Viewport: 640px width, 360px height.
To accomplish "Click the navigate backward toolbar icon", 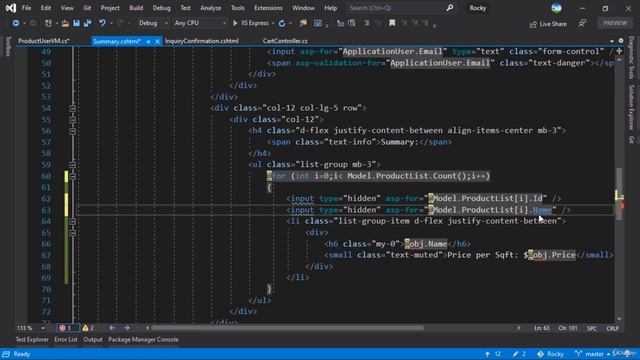I will pos(16,23).
